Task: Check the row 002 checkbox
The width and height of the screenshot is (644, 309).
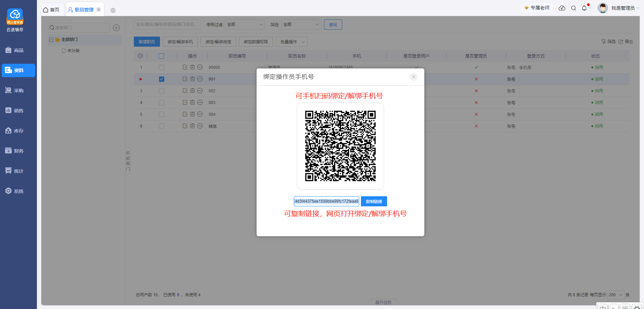Action: pos(162,91)
